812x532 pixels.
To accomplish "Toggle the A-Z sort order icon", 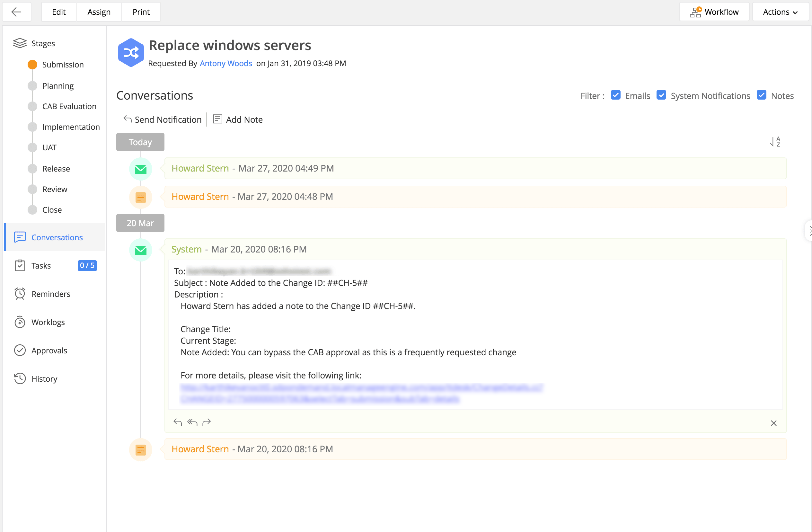I will pos(775,142).
